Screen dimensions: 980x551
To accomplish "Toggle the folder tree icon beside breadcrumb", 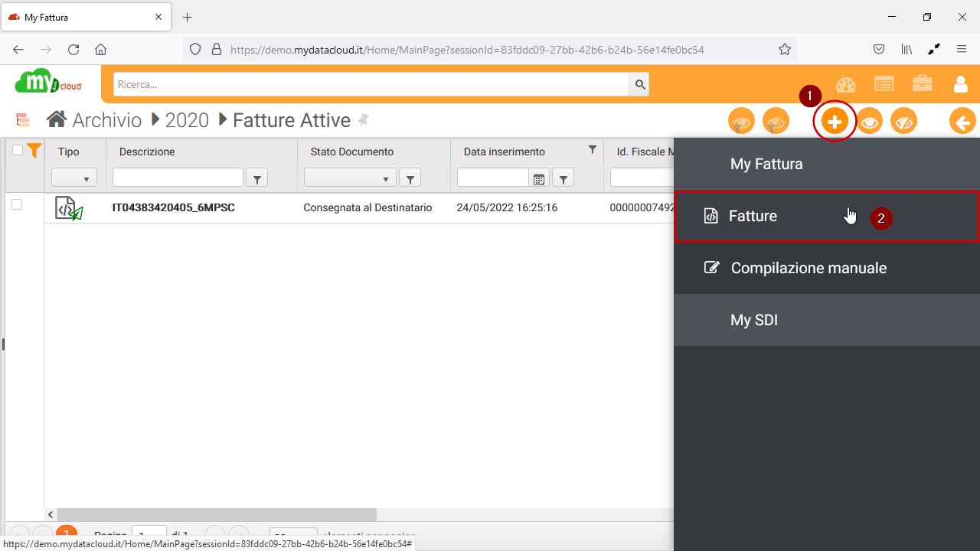I will pos(23,120).
